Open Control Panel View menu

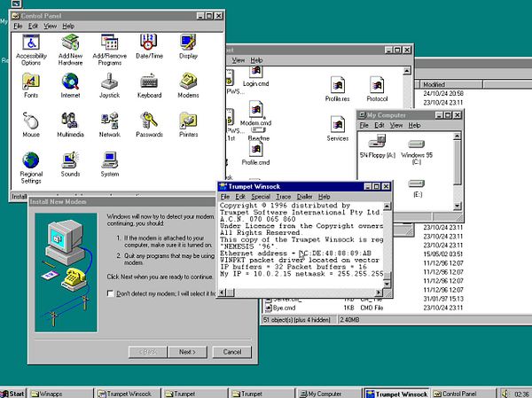click(51, 26)
